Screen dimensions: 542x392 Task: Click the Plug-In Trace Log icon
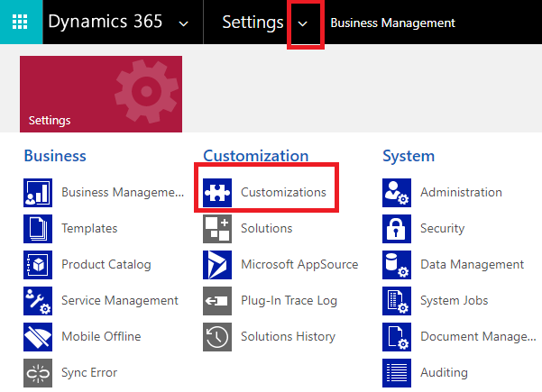[217, 301]
